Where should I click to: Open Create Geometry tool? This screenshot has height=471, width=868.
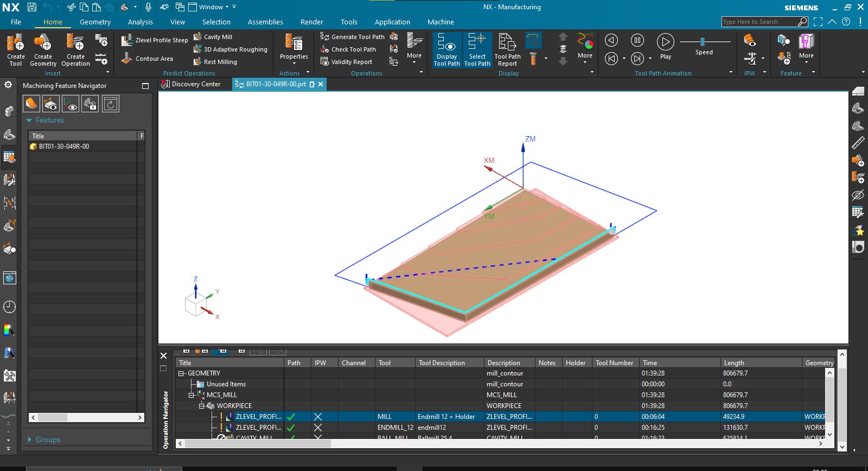[43, 49]
